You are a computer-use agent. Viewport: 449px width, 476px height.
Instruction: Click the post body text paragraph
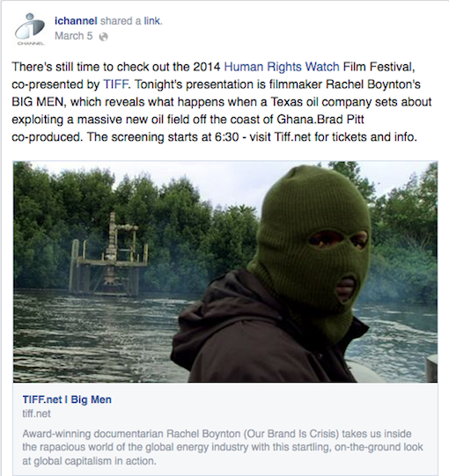[222, 102]
